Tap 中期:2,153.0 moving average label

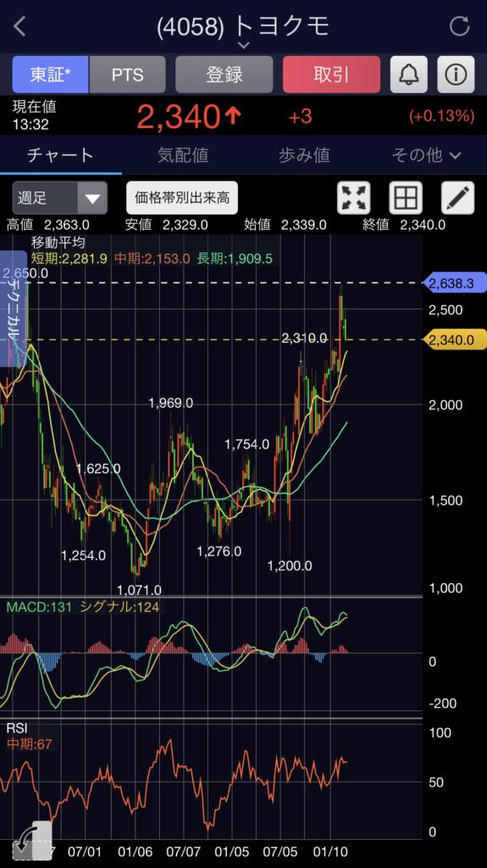[152, 258]
